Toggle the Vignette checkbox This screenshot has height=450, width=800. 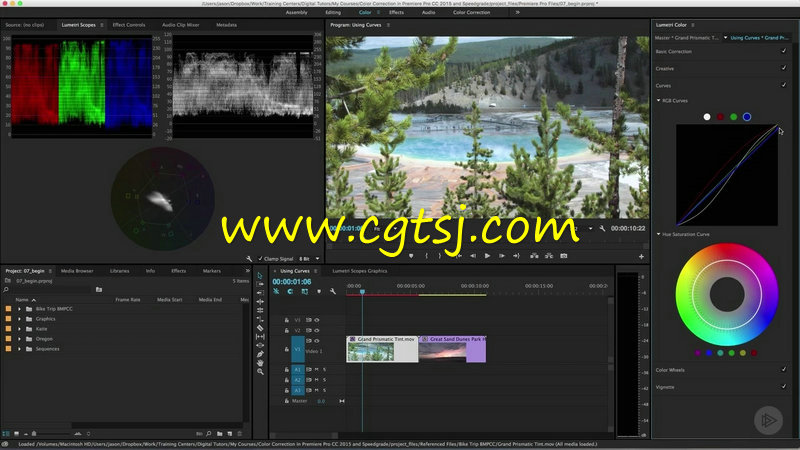coord(784,386)
